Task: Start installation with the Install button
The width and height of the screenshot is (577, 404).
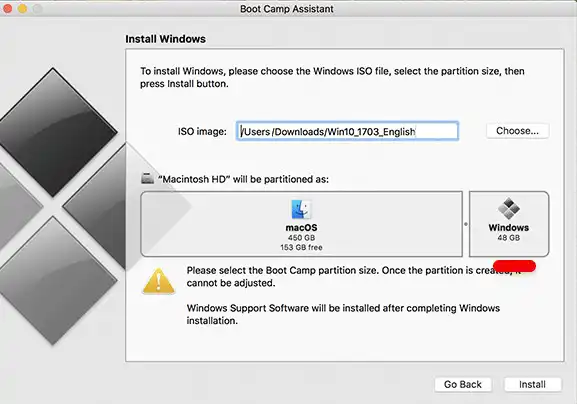Action: (532, 384)
